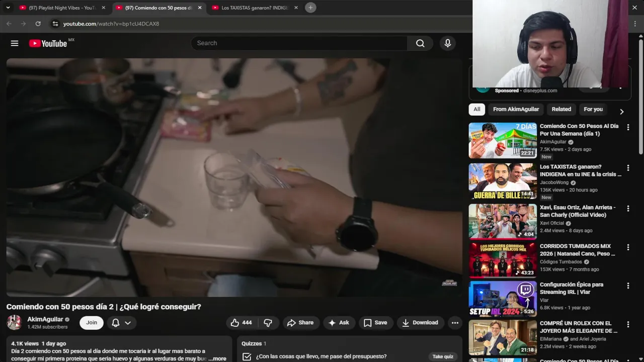Join the AkimAguilar channel membership
644x362 pixels.
click(92, 323)
